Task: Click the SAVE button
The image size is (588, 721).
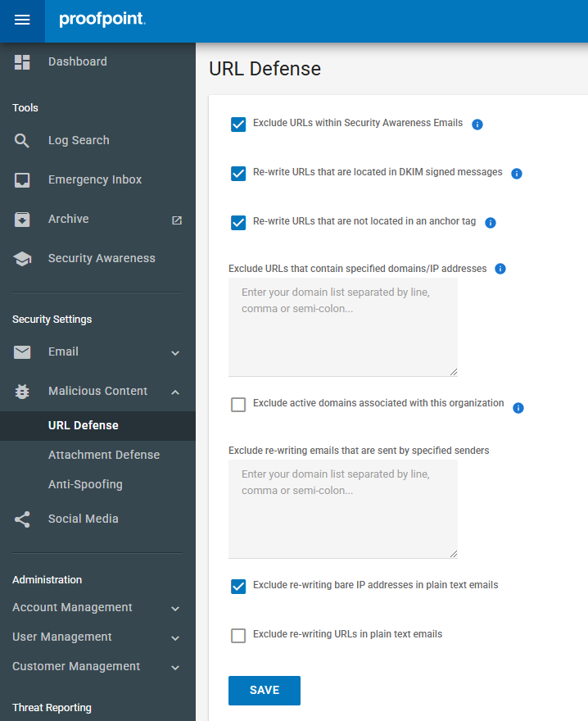Action: [265, 691]
